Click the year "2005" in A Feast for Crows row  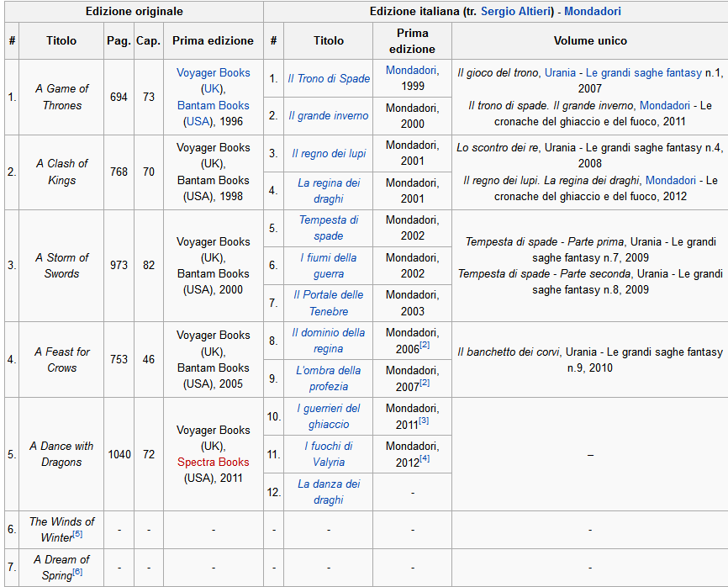(x=231, y=384)
